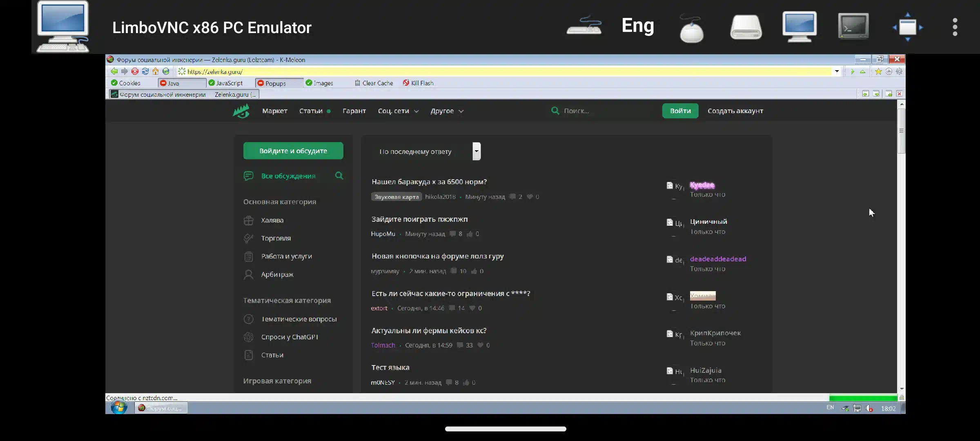Expand the Другое menu
The image size is (980, 441).
447,111
